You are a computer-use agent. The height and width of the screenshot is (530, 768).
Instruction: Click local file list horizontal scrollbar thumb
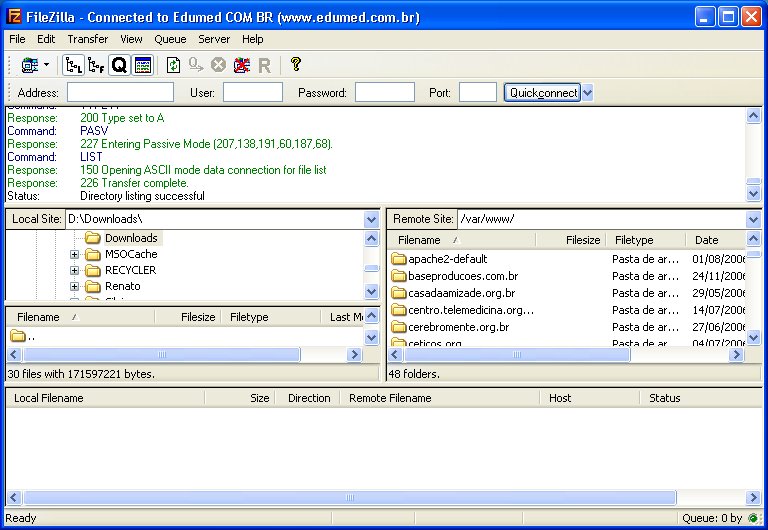[162, 355]
